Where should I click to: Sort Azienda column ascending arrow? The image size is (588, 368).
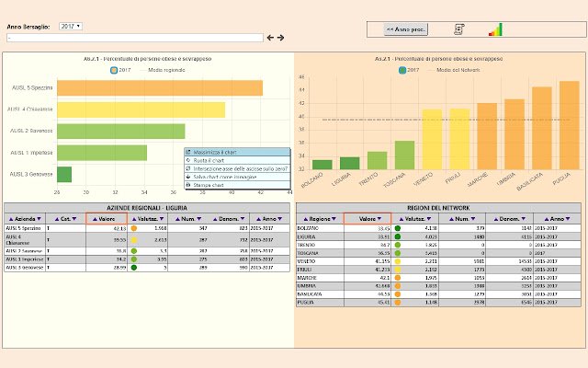[x=11, y=219]
